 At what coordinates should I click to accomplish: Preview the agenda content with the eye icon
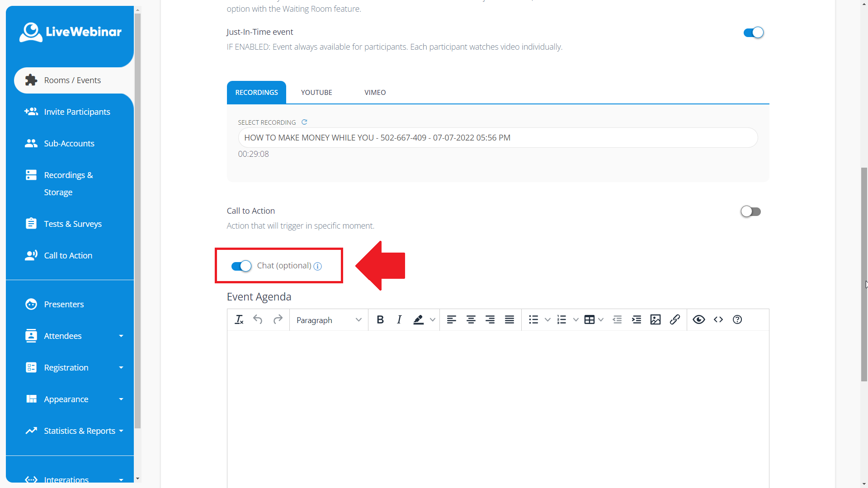click(698, 319)
